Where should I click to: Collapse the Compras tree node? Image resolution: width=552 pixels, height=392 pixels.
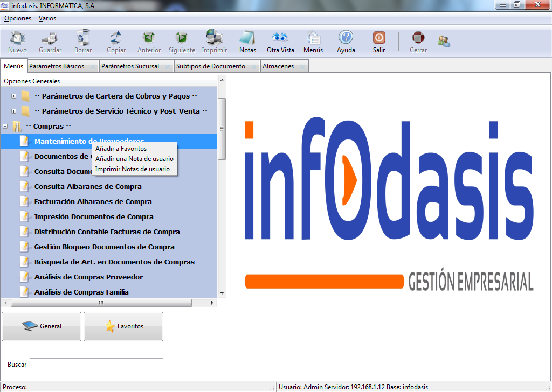5,126
